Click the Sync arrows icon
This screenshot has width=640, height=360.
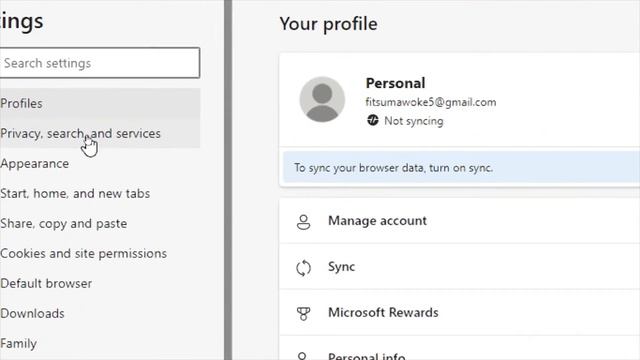303,268
